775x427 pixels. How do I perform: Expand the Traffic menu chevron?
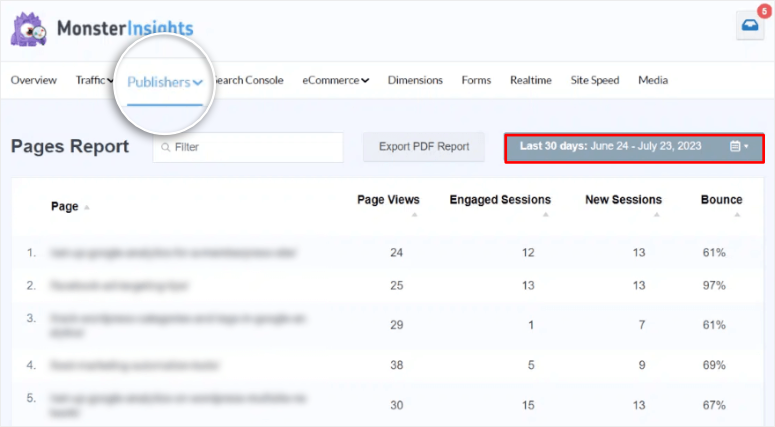[x=110, y=81]
